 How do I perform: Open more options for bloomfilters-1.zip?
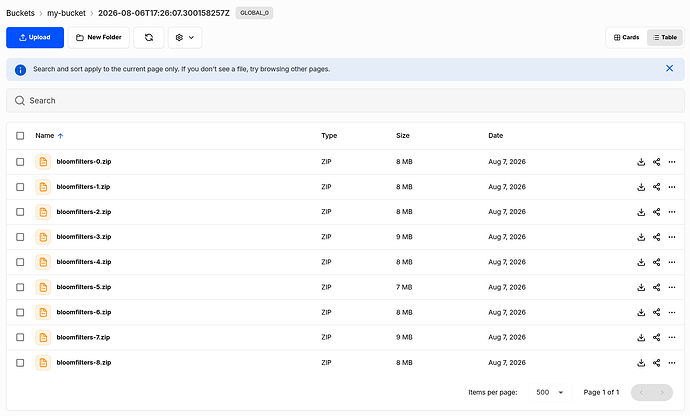[x=672, y=187]
